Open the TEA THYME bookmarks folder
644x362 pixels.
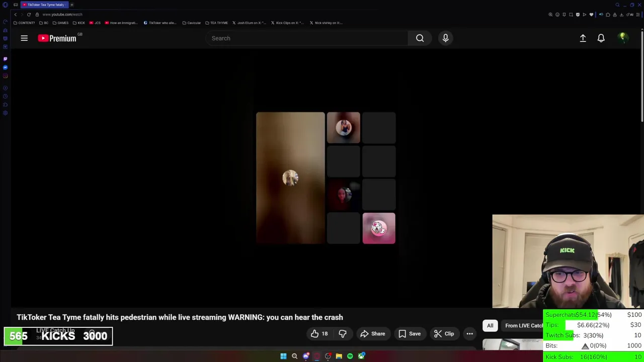[216, 23]
